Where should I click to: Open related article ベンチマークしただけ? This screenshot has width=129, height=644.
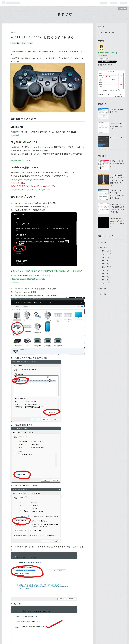point(117,139)
